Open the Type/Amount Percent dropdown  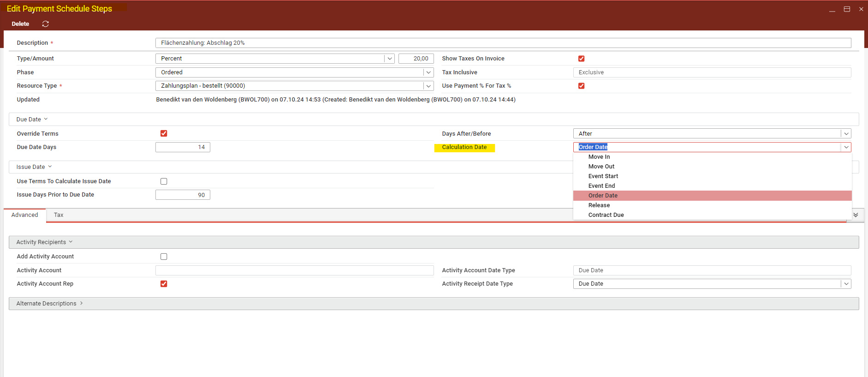[x=390, y=59]
